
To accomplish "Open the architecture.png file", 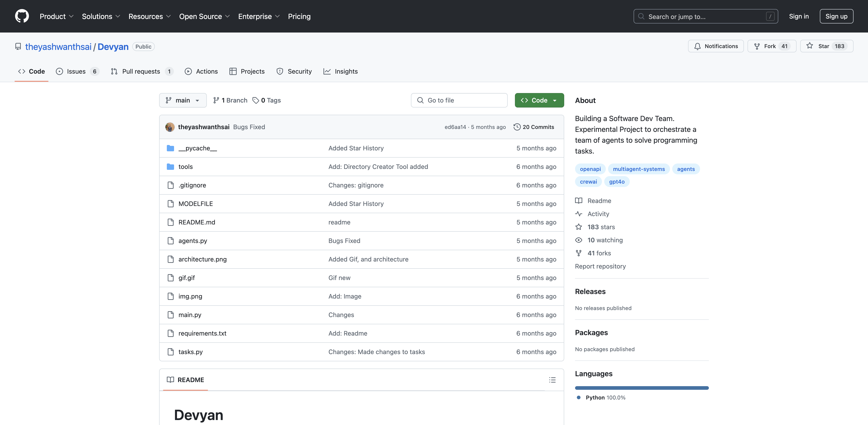I will click(203, 259).
